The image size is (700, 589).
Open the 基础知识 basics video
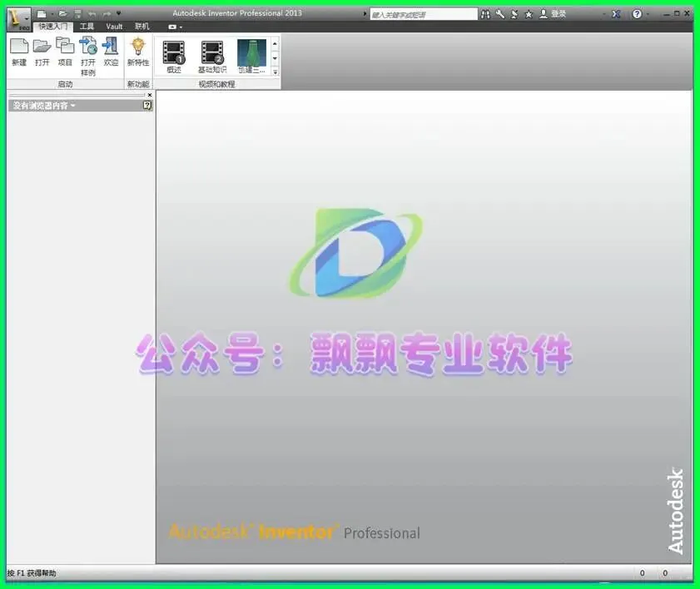212,57
